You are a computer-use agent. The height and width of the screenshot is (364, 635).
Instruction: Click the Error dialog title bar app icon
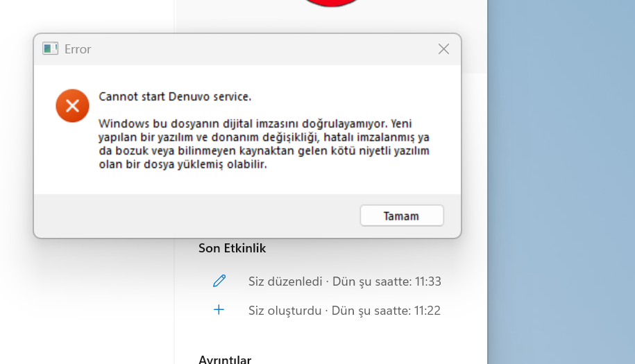[x=50, y=49]
